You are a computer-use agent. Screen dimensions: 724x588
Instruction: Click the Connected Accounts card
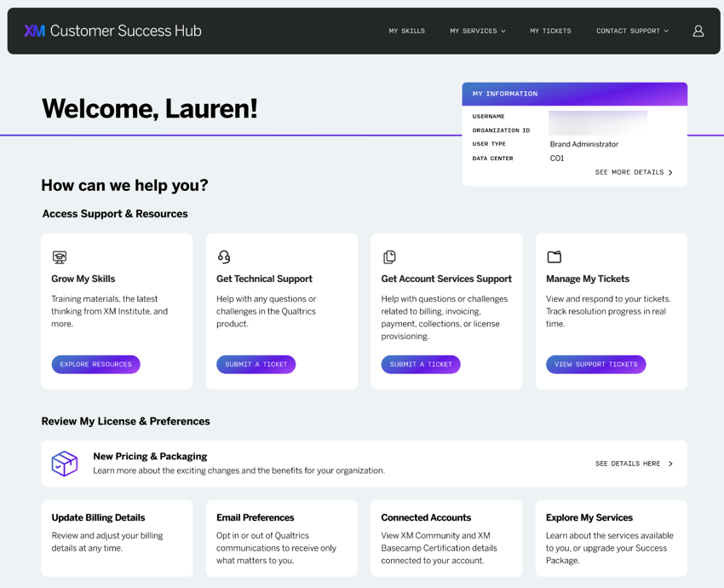point(446,539)
